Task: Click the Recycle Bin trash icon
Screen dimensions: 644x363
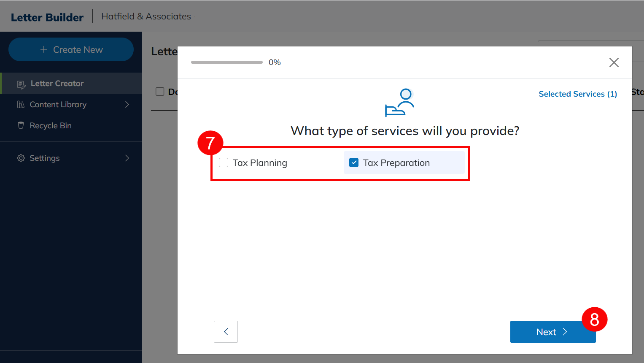Action: [x=21, y=125]
